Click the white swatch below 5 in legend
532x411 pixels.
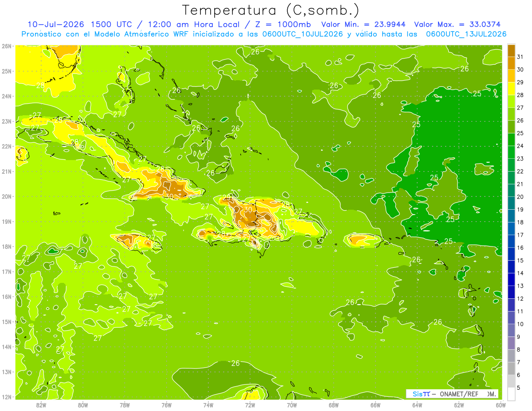point(511,394)
